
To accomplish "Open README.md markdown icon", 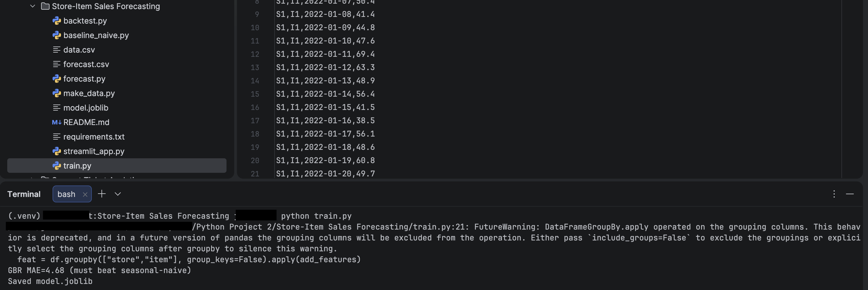I will point(56,122).
